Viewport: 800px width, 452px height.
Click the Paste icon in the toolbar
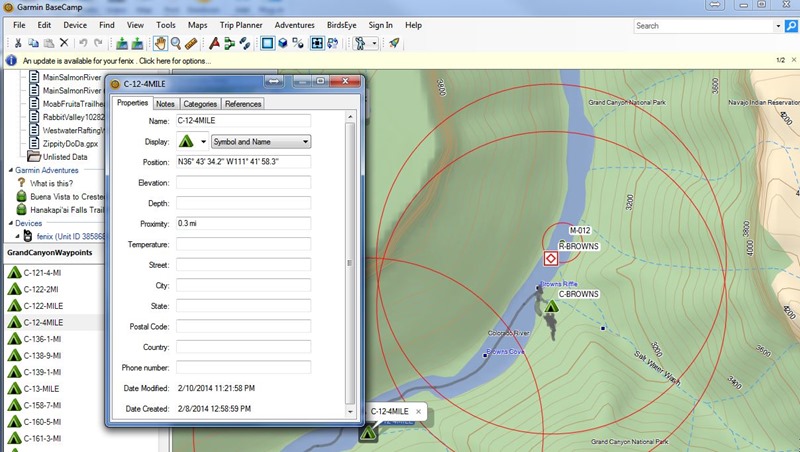point(48,43)
